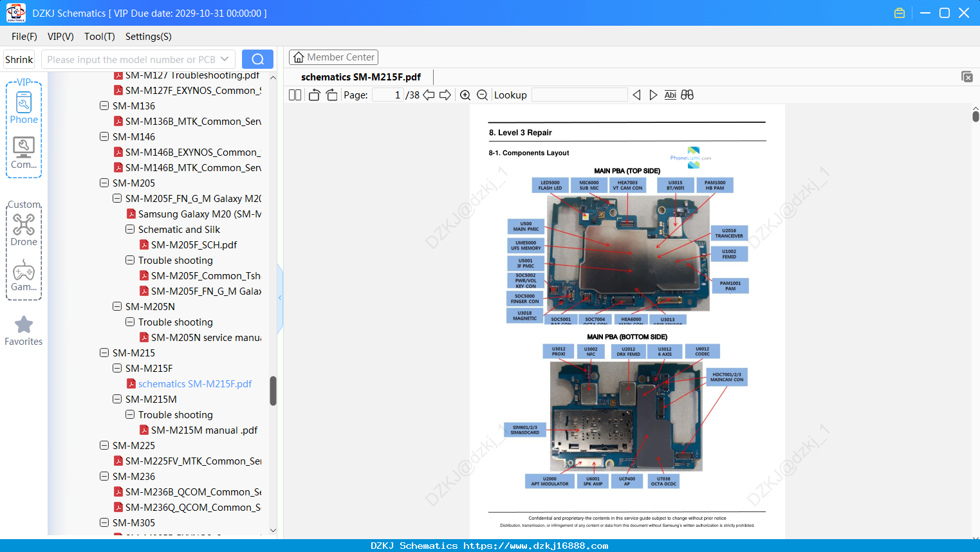The image size is (980, 552).
Task: Open the model number dropdown
Action: (225, 59)
